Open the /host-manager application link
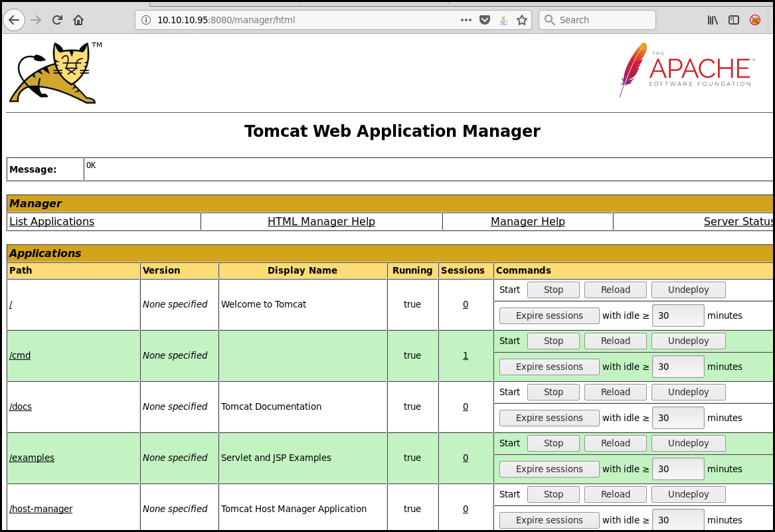The height and width of the screenshot is (532, 775). [x=41, y=509]
